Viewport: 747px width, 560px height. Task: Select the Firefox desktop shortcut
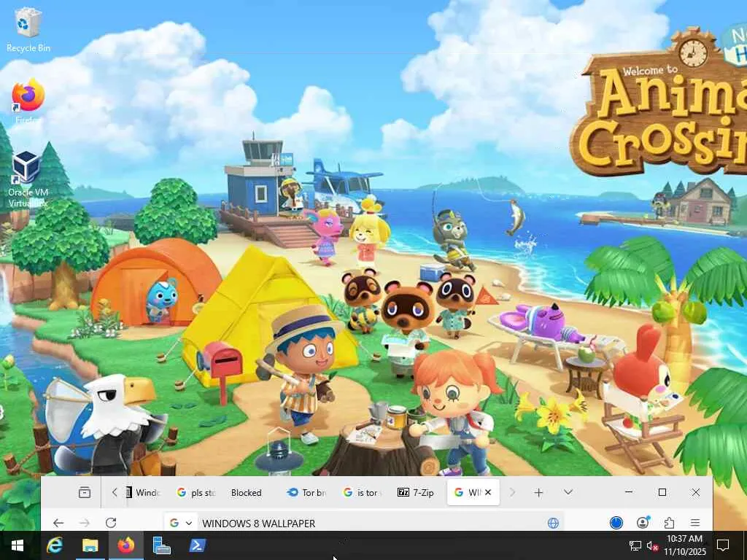28,102
